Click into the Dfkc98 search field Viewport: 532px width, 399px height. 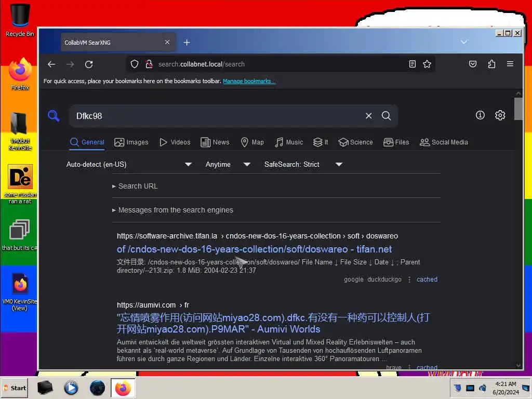click(x=217, y=116)
